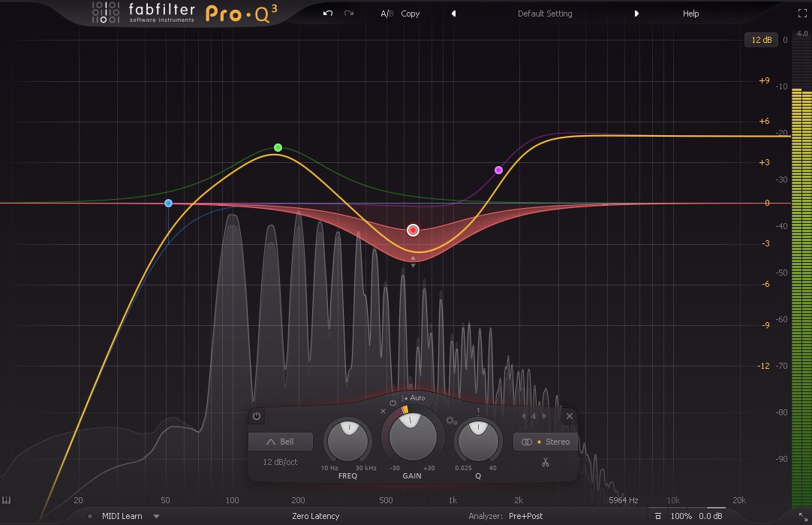Open the Stereo placement dropdown
The image size is (812, 525).
point(546,442)
